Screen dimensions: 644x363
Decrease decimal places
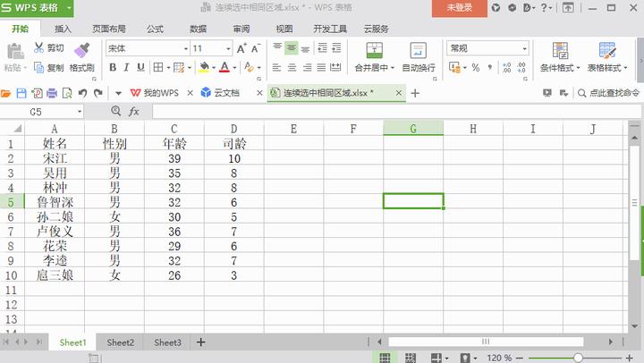pos(521,67)
